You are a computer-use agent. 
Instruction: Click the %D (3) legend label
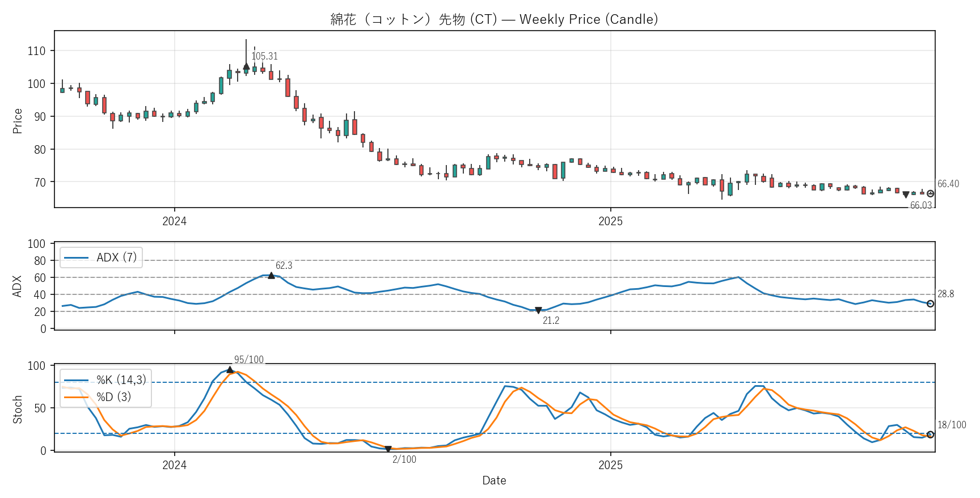pos(113,397)
